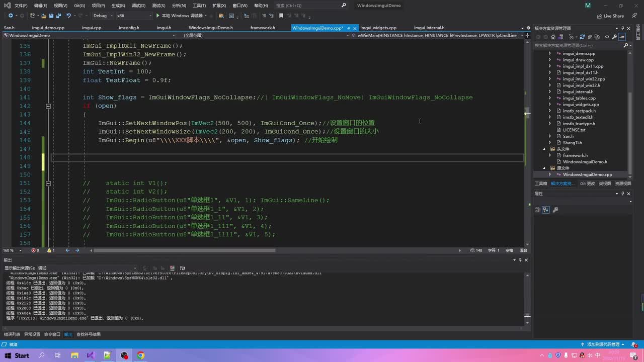Screen dimensions: 644x362
Task: Switch to the 错误列表 tab
Action: (x=12, y=334)
